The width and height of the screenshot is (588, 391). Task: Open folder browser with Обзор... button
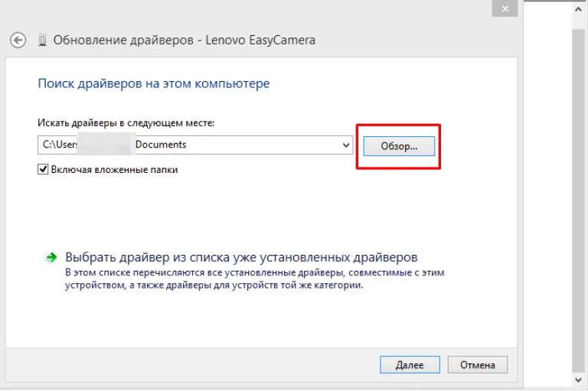tap(399, 146)
